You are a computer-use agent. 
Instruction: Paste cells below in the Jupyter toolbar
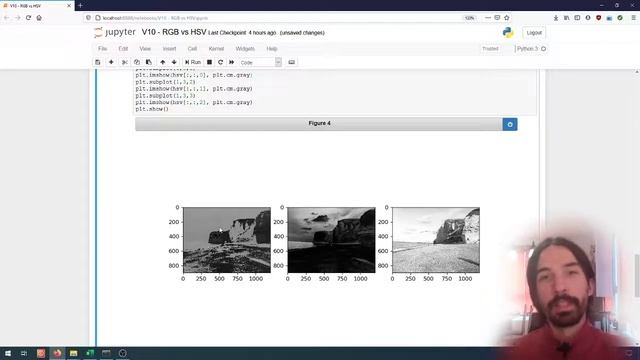click(x=149, y=62)
